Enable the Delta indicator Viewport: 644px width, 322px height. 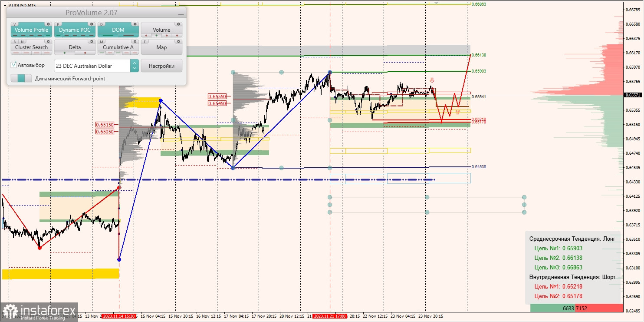pyautogui.click(x=75, y=47)
